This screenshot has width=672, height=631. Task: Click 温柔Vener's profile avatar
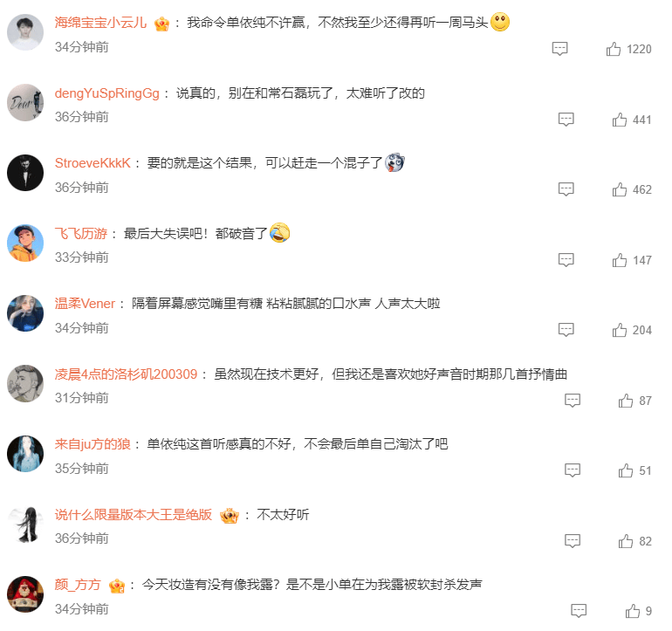point(25,313)
